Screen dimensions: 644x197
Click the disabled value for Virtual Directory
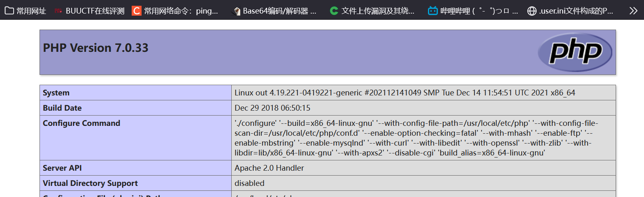[x=249, y=183]
